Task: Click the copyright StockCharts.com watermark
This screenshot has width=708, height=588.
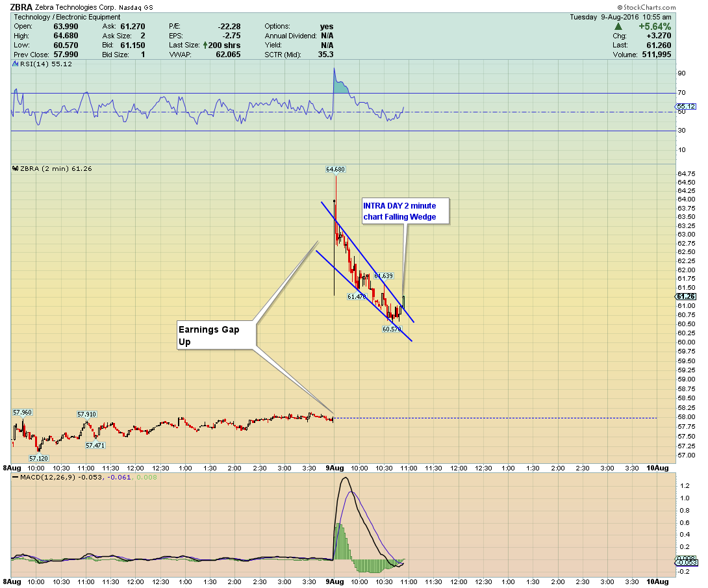Action: pos(646,7)
